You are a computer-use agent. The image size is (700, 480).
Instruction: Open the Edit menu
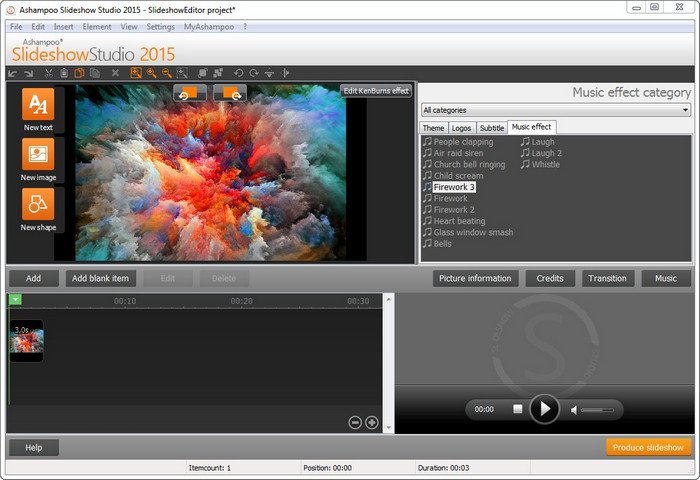(38, 27)
